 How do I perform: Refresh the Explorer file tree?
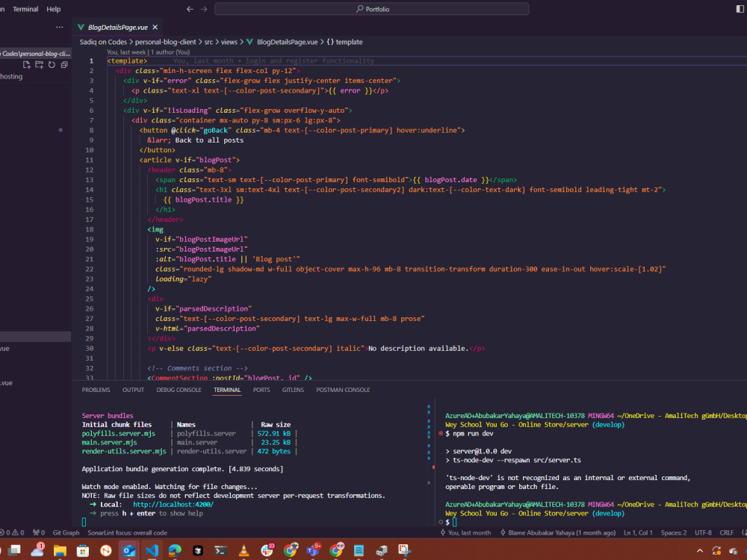pyautogui.click(x=52, y=65)
